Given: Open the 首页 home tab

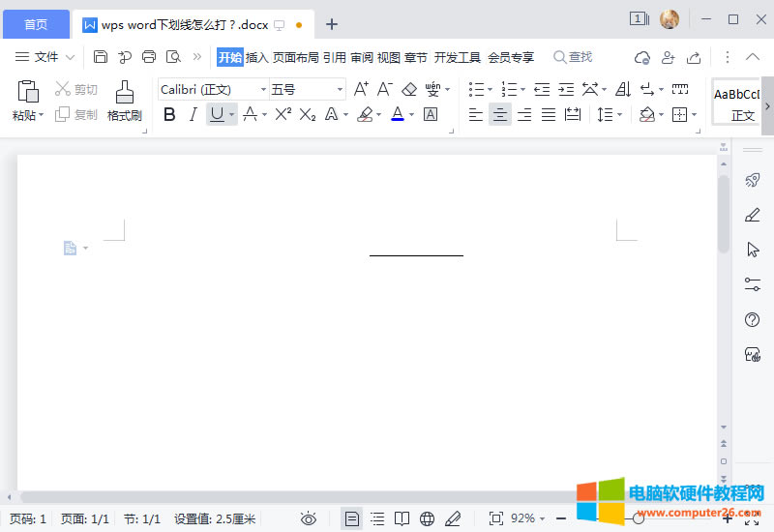Looking at the screenshot, I should coord(36,24).
